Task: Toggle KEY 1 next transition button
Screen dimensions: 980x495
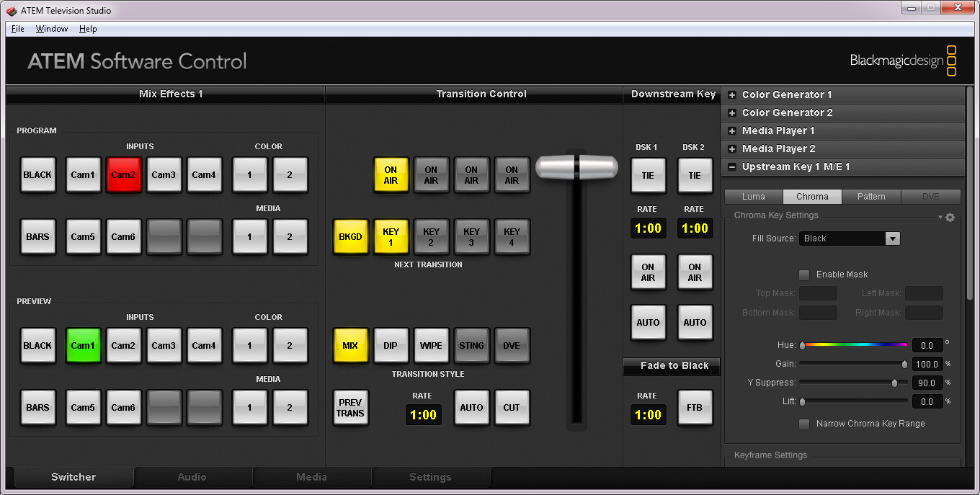Action: (x=391, y=237)
